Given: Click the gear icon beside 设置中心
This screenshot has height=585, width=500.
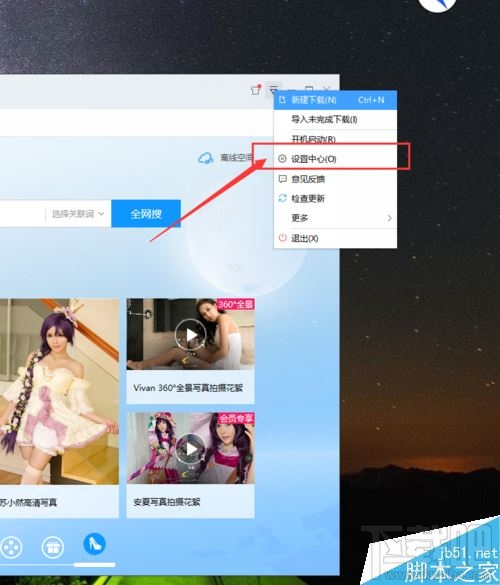Looking at the screenshot, I should tap(282, 159).
